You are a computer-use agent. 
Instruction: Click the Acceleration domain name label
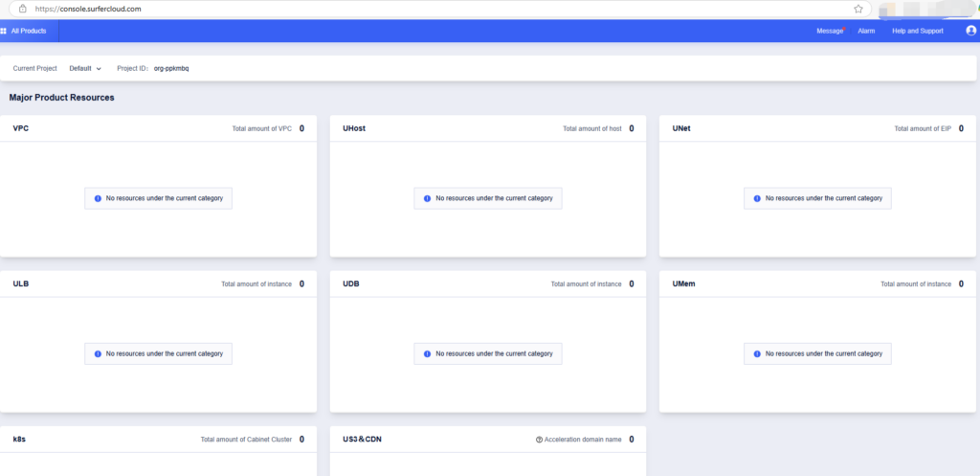583,440
